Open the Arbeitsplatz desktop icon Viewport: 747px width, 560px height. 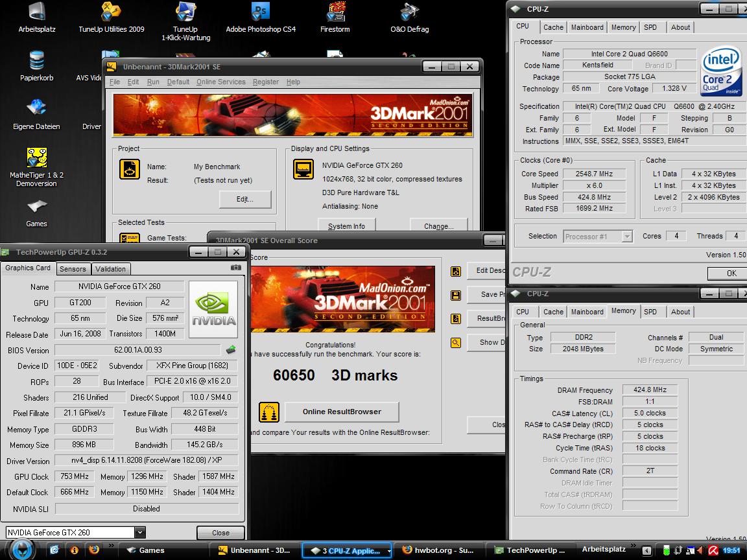(x=37, y=17)
